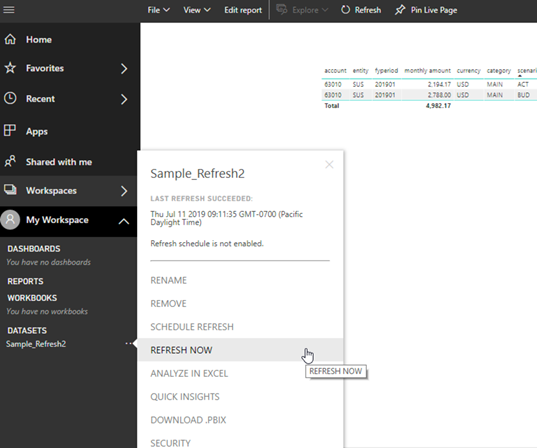The width and height of the screenshot is (537, 448).
Task: Open the Sample_Refresh2 dataset in sidebar
Action: (x=36, y=344)
